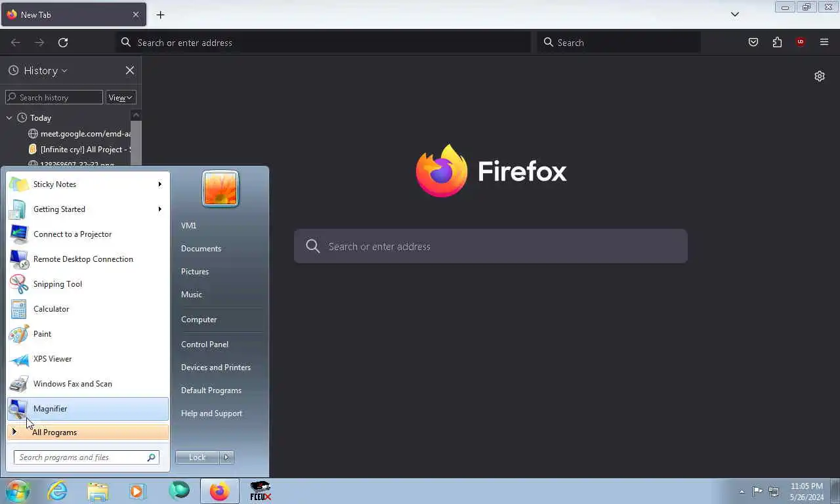Open Windows Media Player taskbar icon
The height and width of the screenshot is (504, 840).
(137, 491)
